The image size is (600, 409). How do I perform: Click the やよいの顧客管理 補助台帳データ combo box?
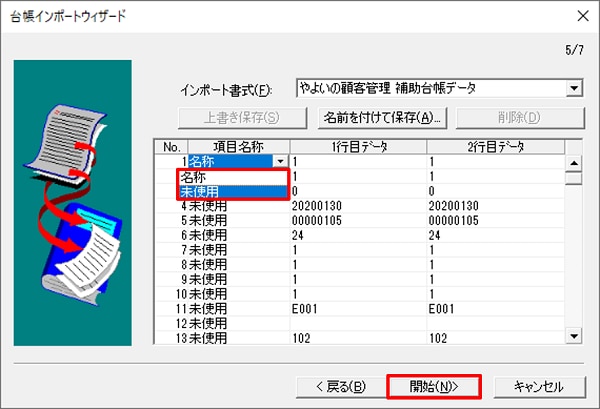(439, 88)
